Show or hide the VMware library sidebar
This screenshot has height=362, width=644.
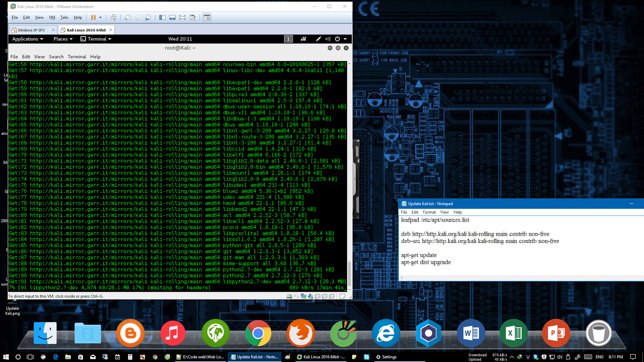(x=161, y=17)
